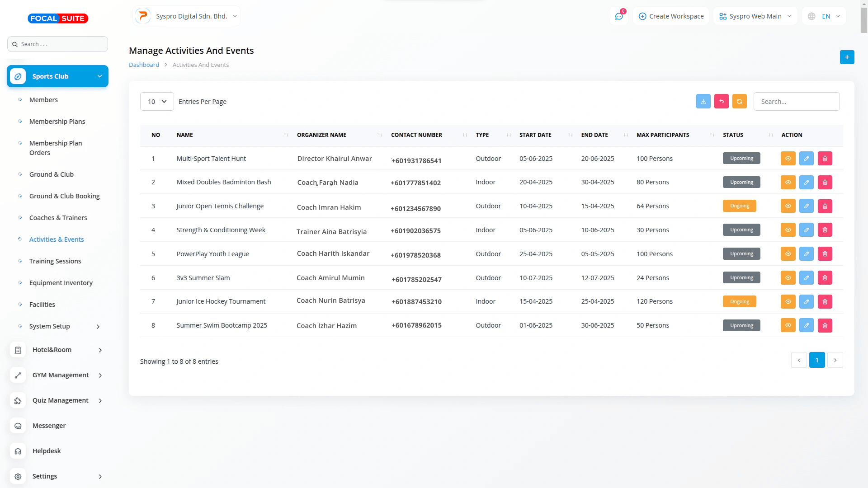Click the orange refresh icon button
868x488 pixels.
740,102
